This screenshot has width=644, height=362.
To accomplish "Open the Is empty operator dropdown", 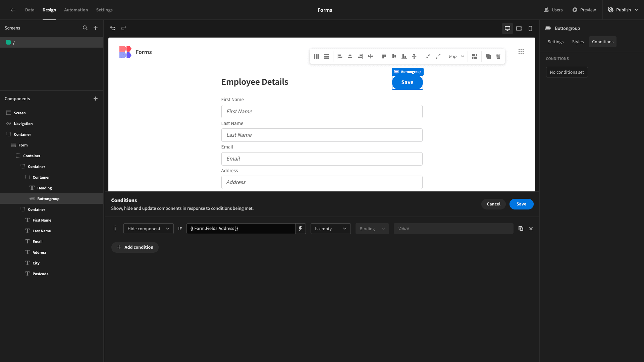I will pos(331,229).
